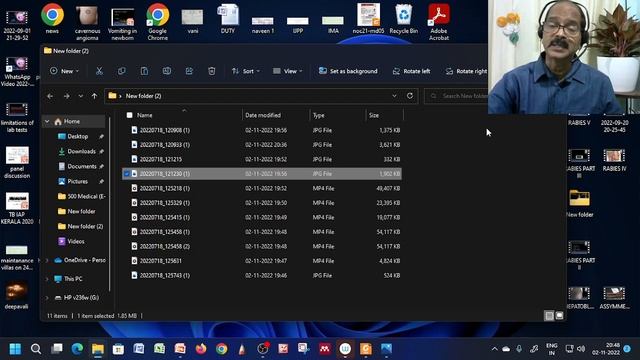Select video 20220718_125218 (1)
640x360 pixels.
(262, 188)
